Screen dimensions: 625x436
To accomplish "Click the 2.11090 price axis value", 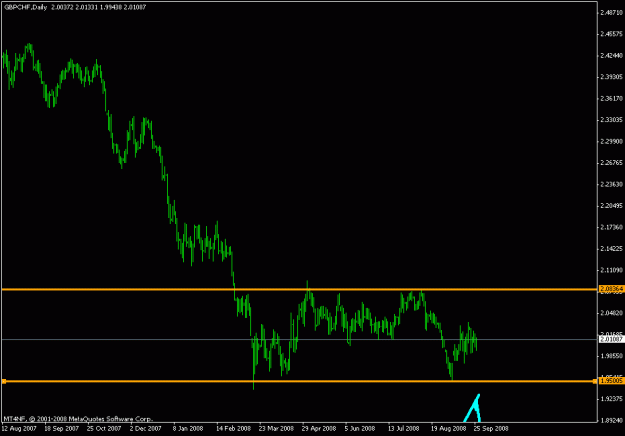I will [x=611, y=270].
